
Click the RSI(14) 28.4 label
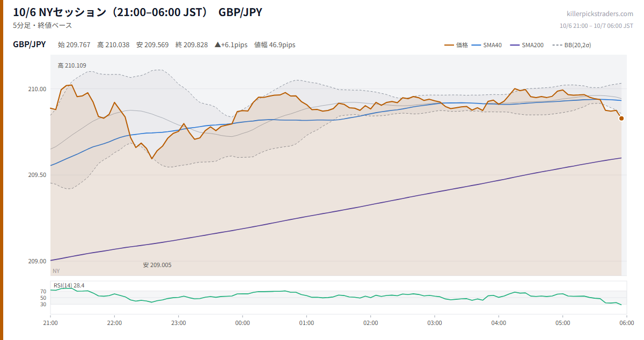69,285
